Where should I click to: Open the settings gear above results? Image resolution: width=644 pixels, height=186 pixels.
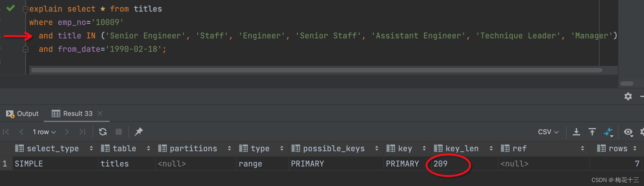628,97
